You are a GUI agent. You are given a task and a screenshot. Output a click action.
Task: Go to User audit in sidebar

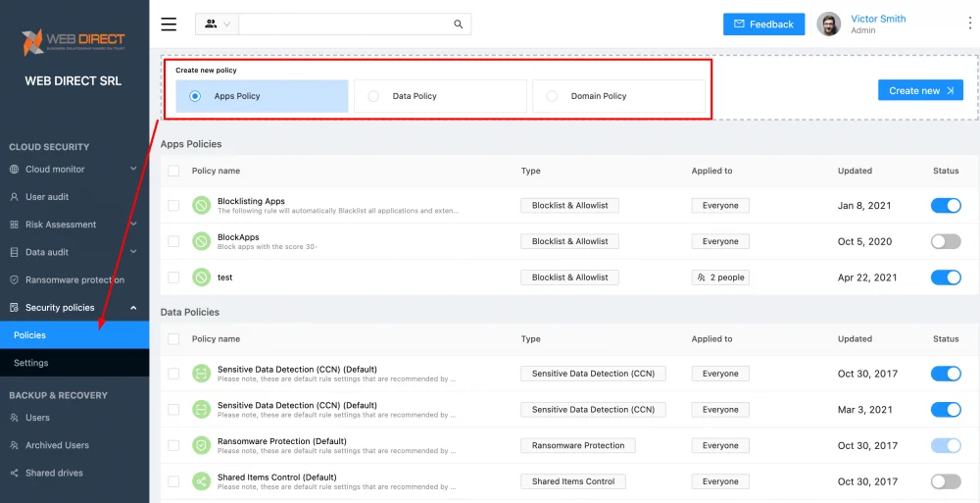47,196
